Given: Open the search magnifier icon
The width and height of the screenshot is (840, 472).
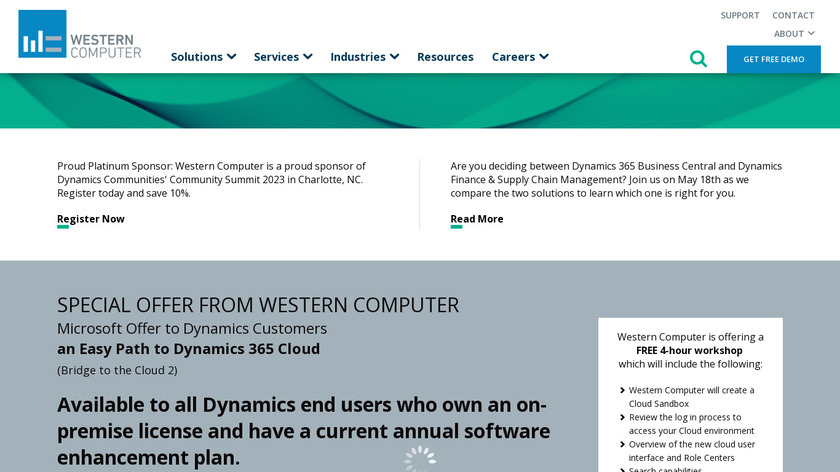Looking at the screenshot, I should [698, 58].
